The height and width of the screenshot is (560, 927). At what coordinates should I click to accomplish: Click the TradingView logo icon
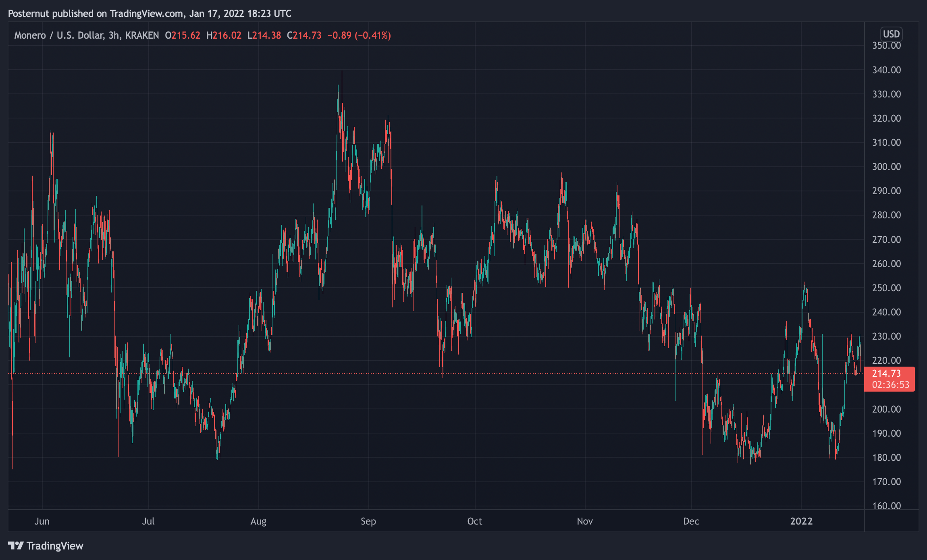[x=16, y=545]
